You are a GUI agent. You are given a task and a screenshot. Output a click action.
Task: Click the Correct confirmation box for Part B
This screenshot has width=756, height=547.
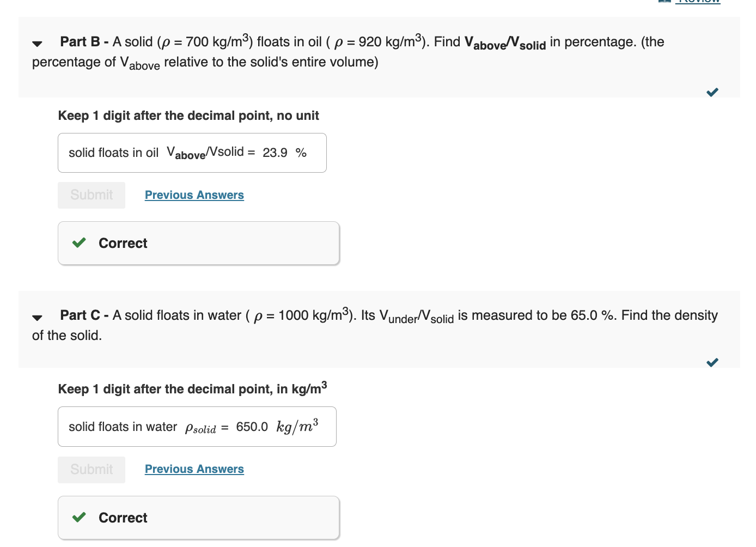tap(198, 242)
